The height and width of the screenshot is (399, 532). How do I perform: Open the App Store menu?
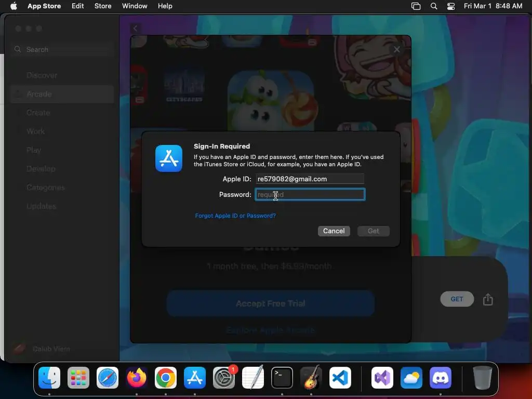44,6
